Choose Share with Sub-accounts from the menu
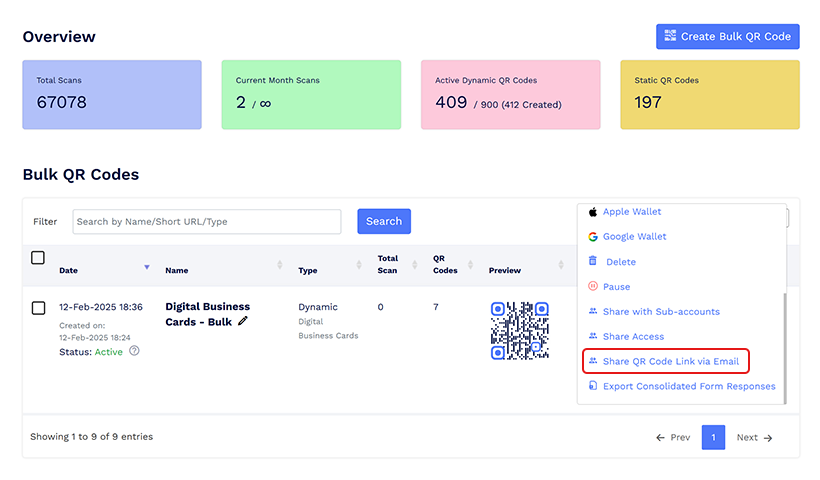Screen dimensions: 820x480 pyautogui.click(x=660, y=311)
